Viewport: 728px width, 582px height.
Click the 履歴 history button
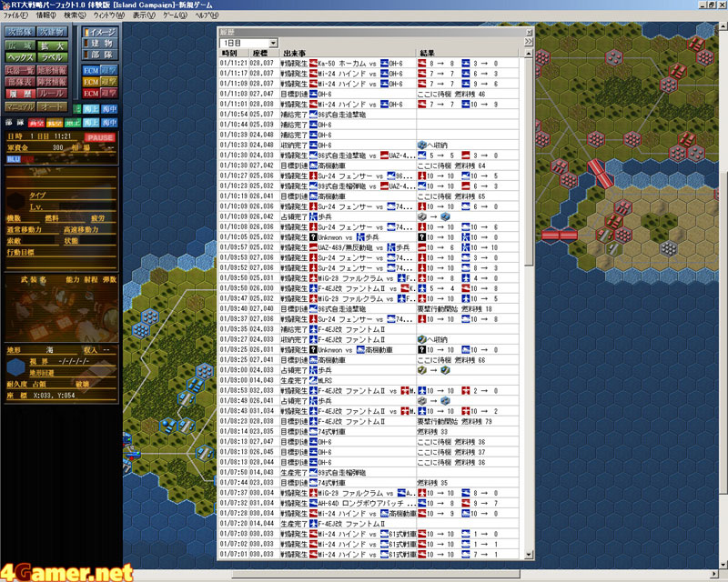(20, 94)
